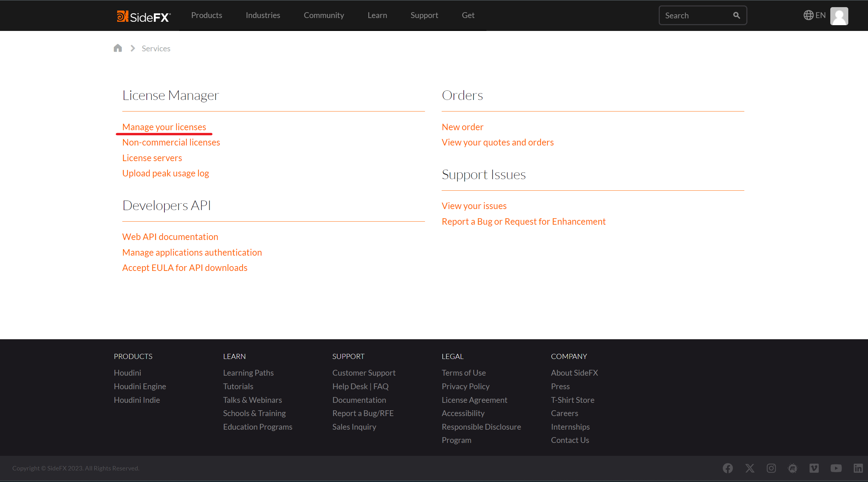Open SideFX Instagram icon

tap(771, 468)
